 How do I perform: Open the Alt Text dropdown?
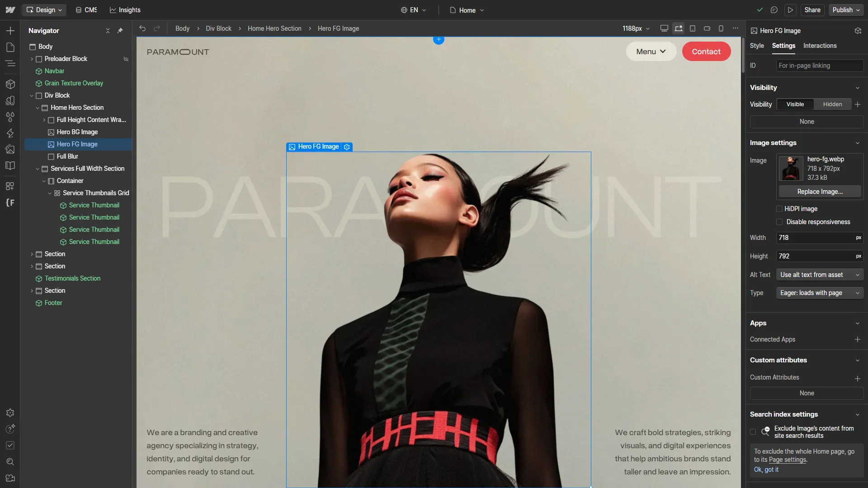pos(819,275)
